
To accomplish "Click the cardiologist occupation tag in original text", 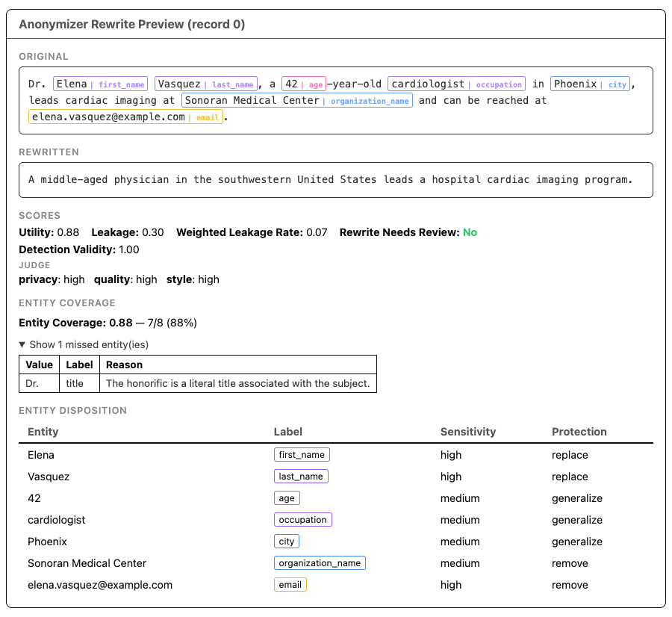I will point(456,84).
